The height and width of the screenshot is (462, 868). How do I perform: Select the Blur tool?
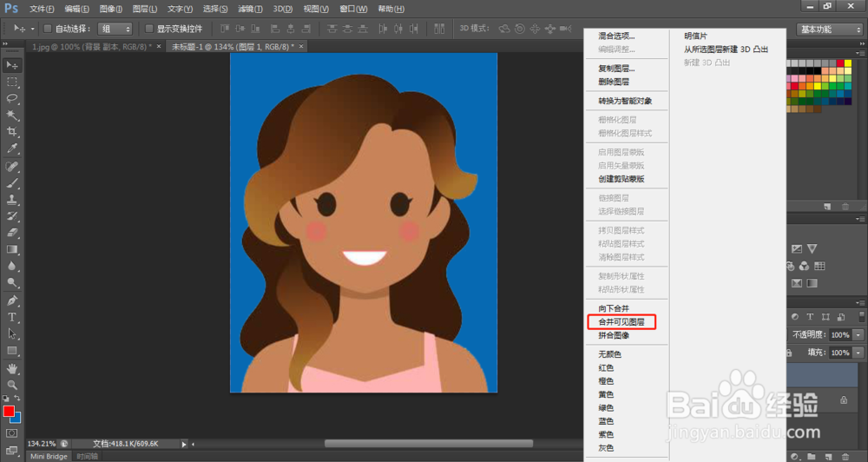click(x=11, y=266)
